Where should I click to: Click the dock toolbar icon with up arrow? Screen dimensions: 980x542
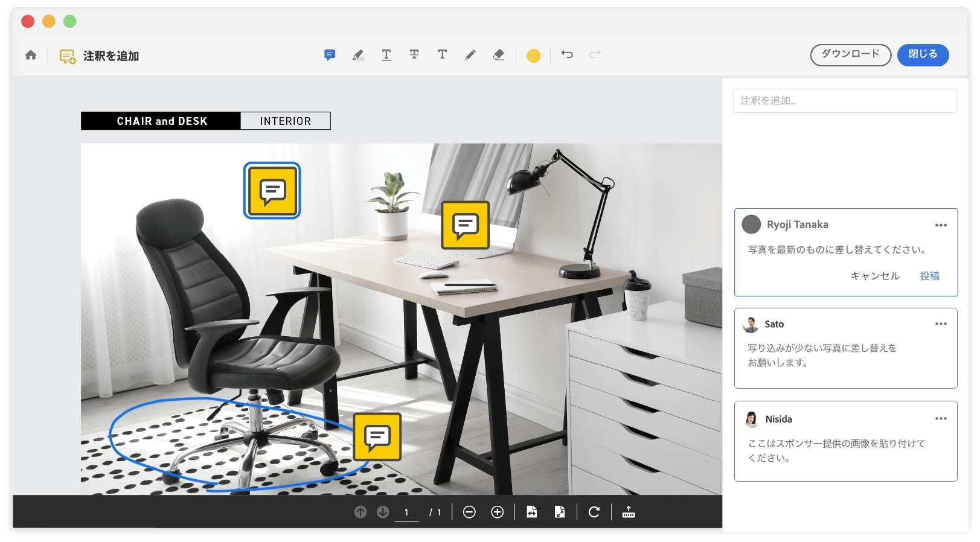pos(629,512)
